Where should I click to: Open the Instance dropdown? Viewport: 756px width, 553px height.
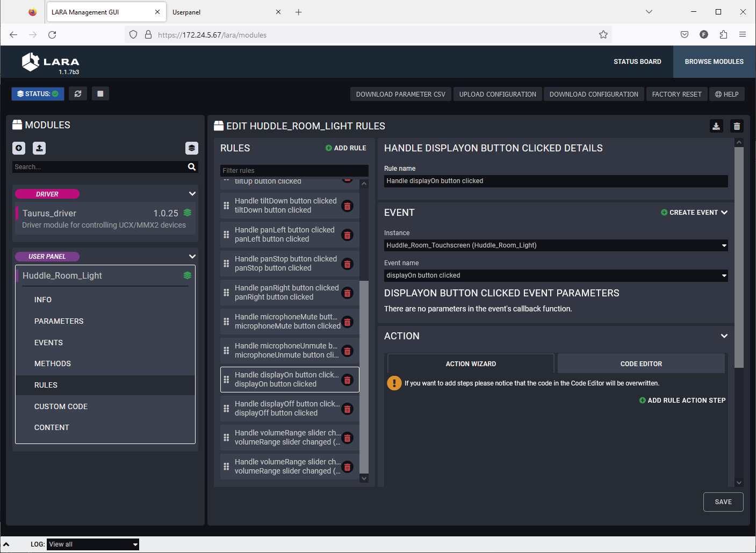556,245
